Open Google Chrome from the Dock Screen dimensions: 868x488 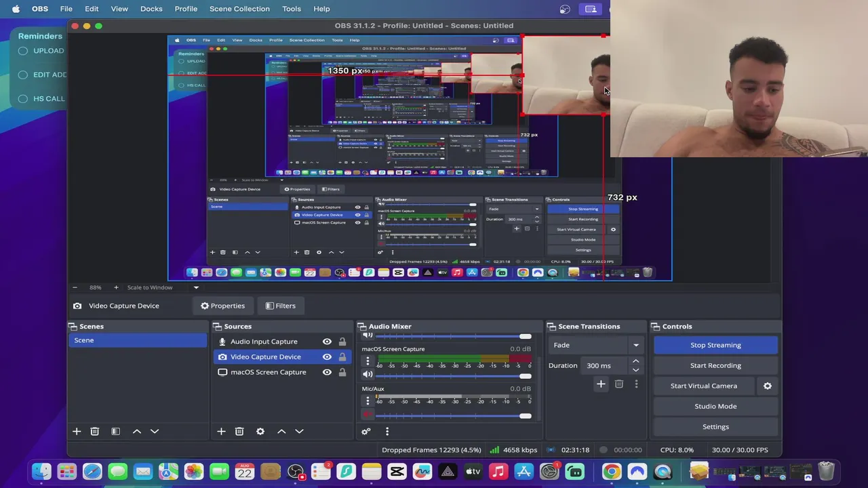[x=612, y=471]
